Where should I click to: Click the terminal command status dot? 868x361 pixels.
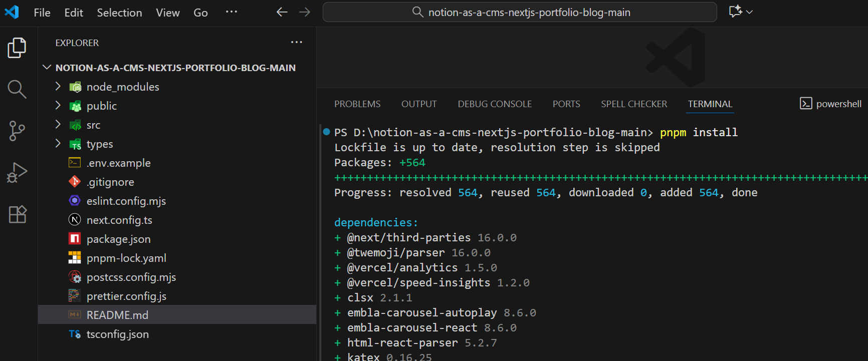click(x=326, y=132)
